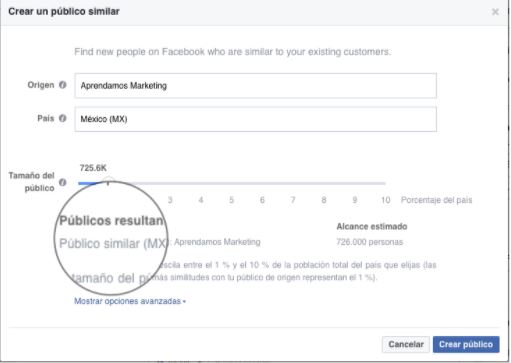Click the Crear público button
The height and width of the screenshot is (363, 511).
(x=466, y=344)
